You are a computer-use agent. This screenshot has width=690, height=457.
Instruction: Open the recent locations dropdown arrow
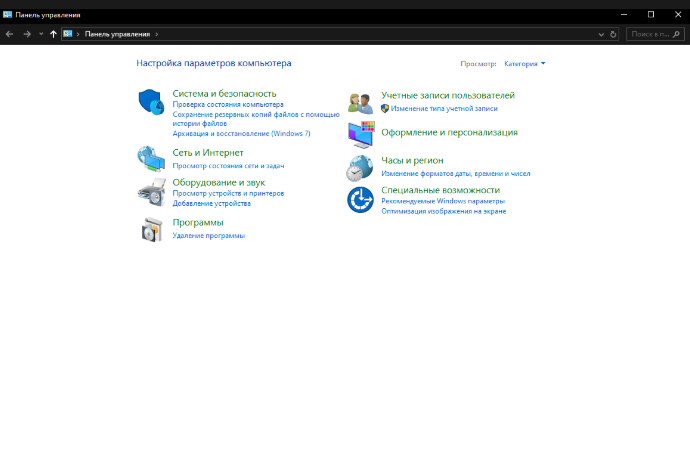tap(41, 34)
